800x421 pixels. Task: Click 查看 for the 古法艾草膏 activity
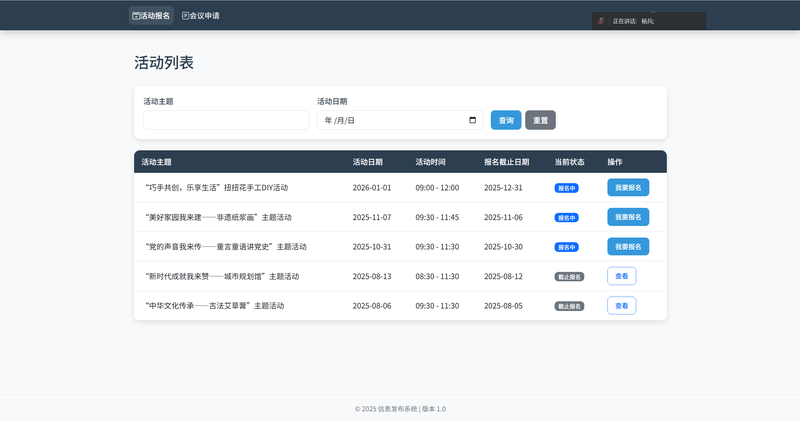(621, 306)
